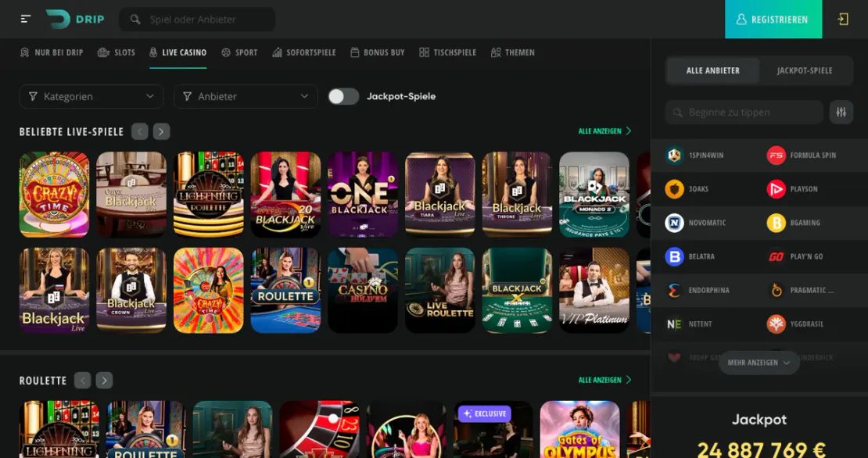Open Blackjack X game
The height and width of the screenshot is (458, 868).
[517, 291]
